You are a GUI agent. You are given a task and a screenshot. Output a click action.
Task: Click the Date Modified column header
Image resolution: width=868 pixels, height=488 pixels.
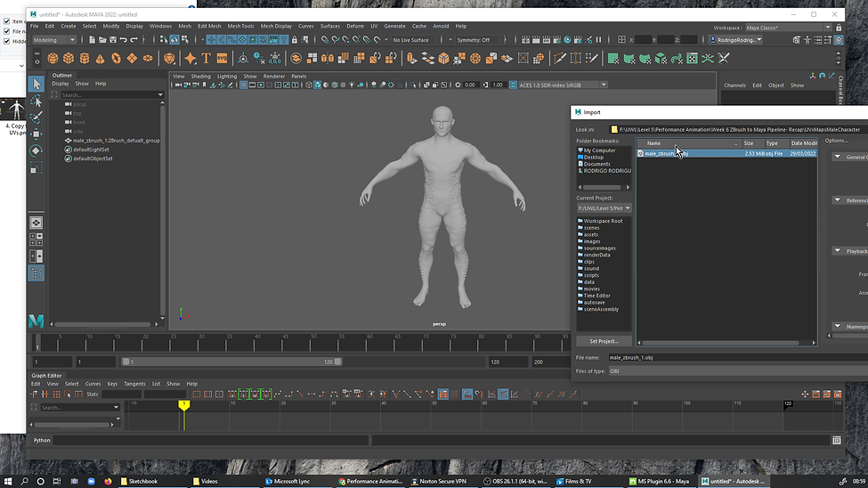click(x=803, y=143)
